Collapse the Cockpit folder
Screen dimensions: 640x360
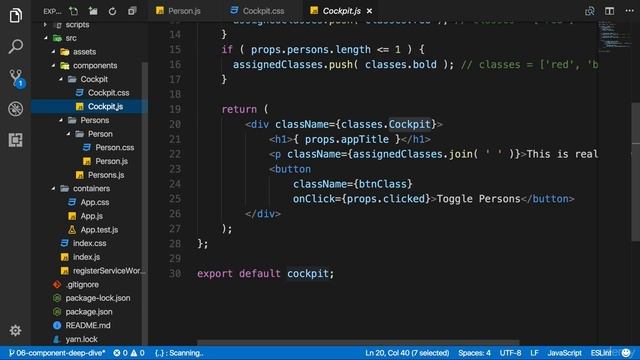(x=94, y=79)
